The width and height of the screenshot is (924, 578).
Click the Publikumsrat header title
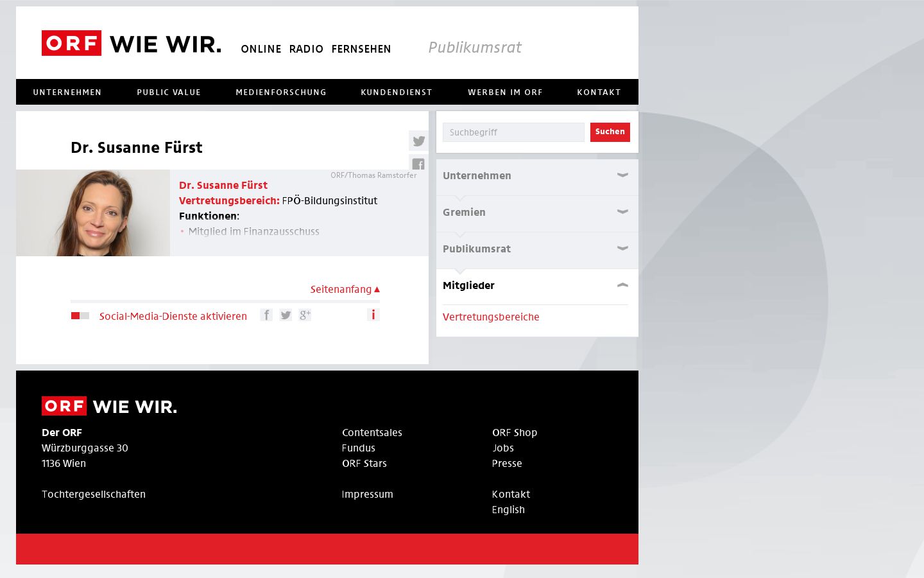(x=475, y=47)
